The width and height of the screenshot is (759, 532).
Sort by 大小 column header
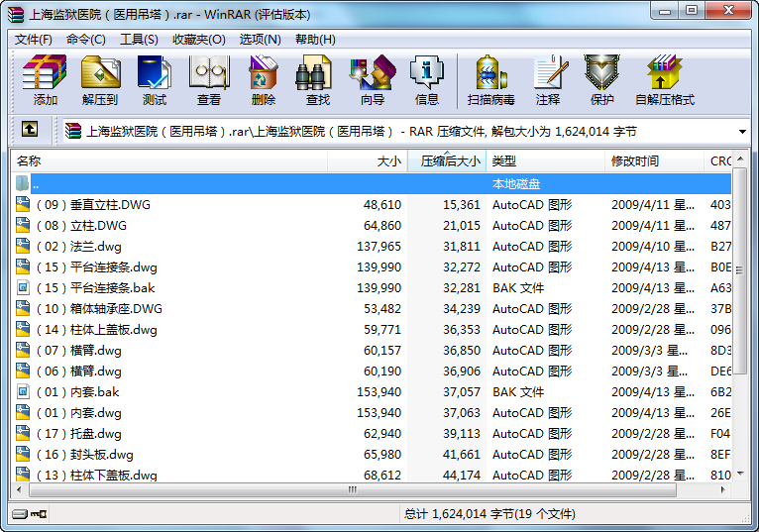click(x=368, y=161)
